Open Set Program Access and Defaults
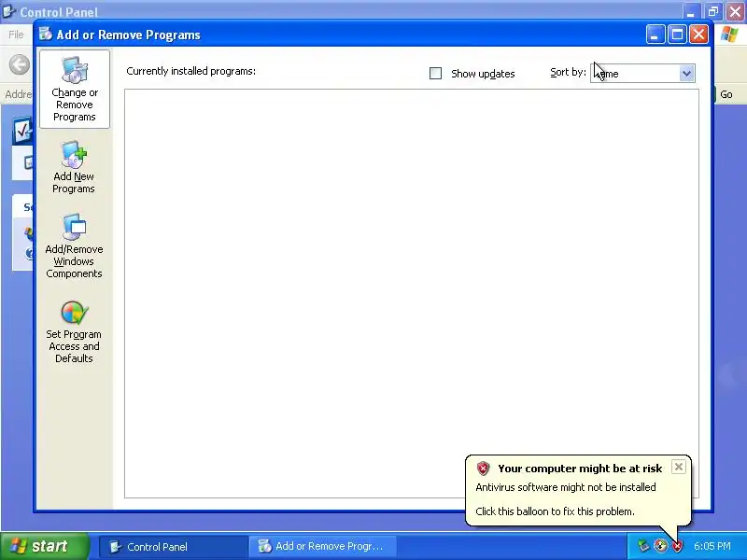The image size is (747, 560). (74, 332)
